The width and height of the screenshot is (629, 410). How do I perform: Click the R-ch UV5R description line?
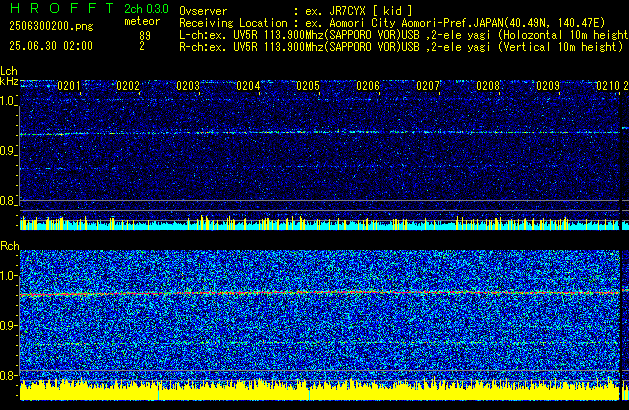pos(401,47)
